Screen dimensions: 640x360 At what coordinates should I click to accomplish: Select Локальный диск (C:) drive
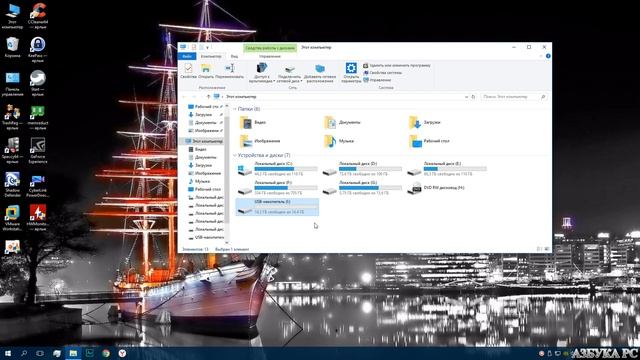tap(278, 169)
